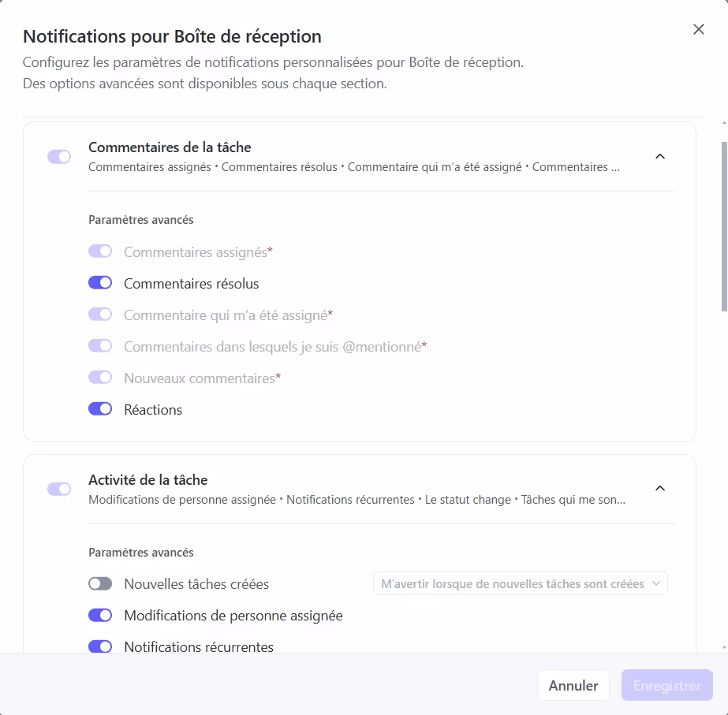Click the Enregistrer button

coord(666,685)
